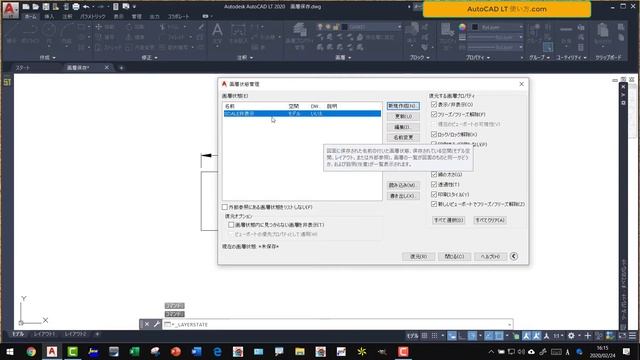The height and width of the screenshot is (360, 640).
Task: Switch to 挿入 ribbon tab
Action: (49, 17)
